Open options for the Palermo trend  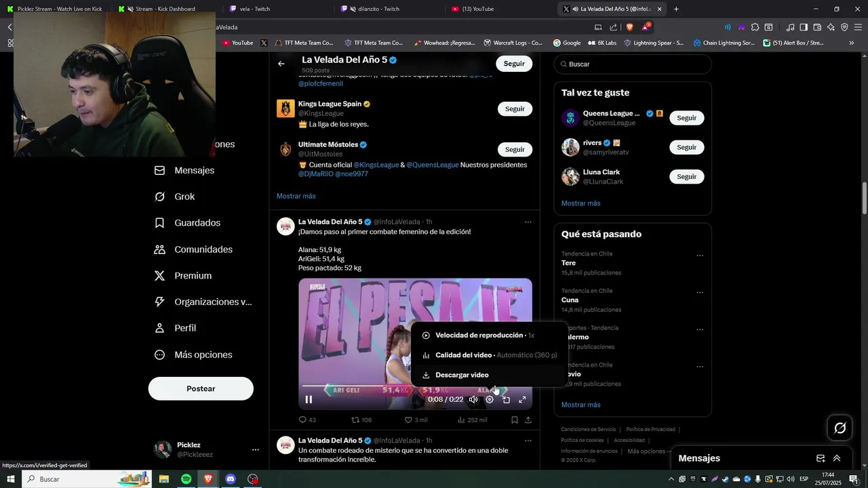(x=700, y=330)
